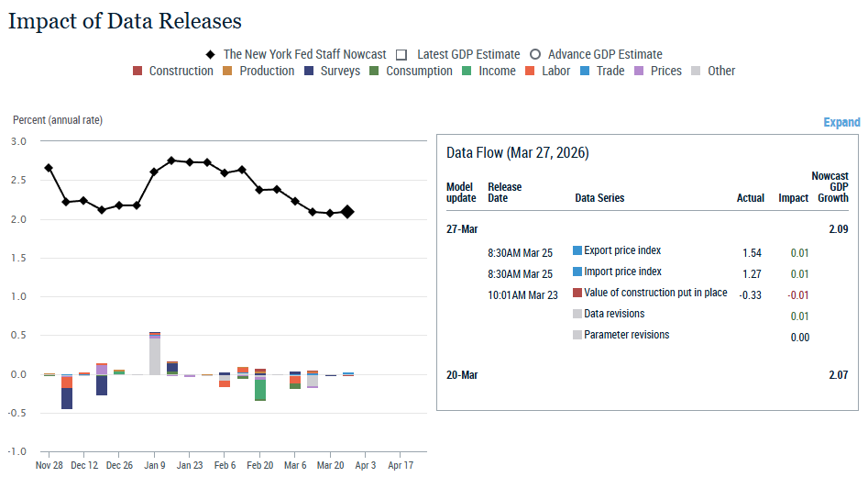Click the Consumption legend square icon

coord(374,72)
